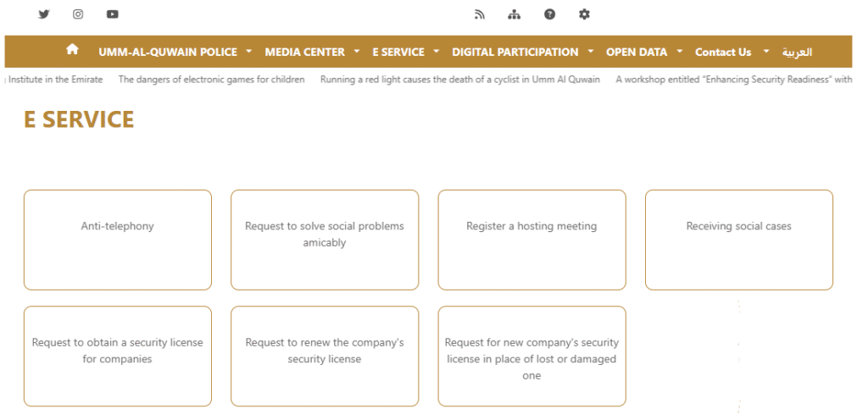Open the 'Institute in the Emirate' ticker item
This screenshot has height=420, width=868.
(55, 80)
